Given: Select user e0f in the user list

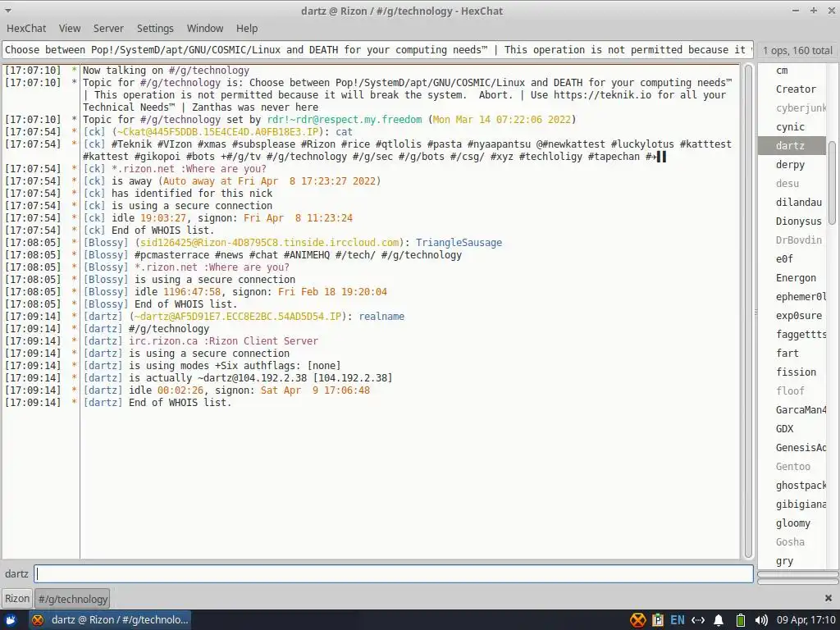Looking at the screenshot, I should [792, 258].
